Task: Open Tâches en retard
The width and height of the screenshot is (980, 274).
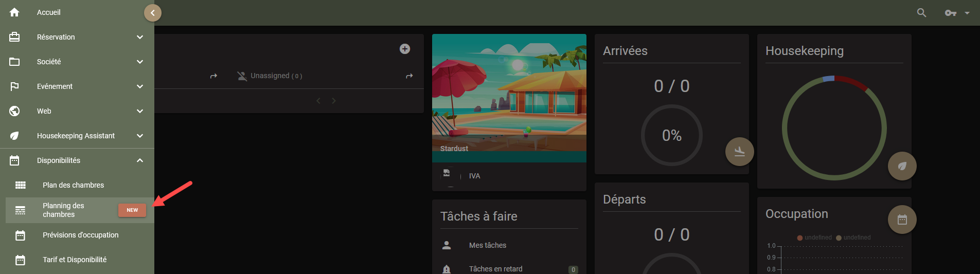Action: (x=496, y=269)
